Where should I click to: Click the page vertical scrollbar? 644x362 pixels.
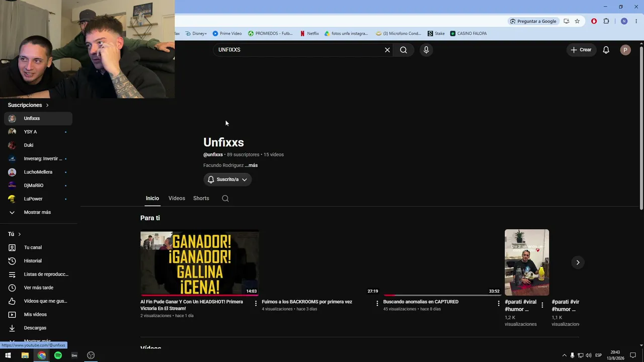(x=641, y=128)
